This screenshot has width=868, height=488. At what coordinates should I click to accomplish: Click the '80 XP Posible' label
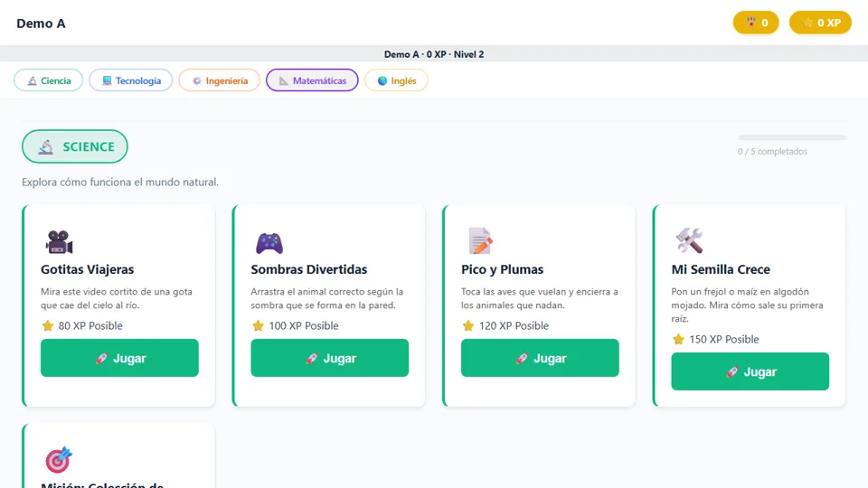[90, 325]
